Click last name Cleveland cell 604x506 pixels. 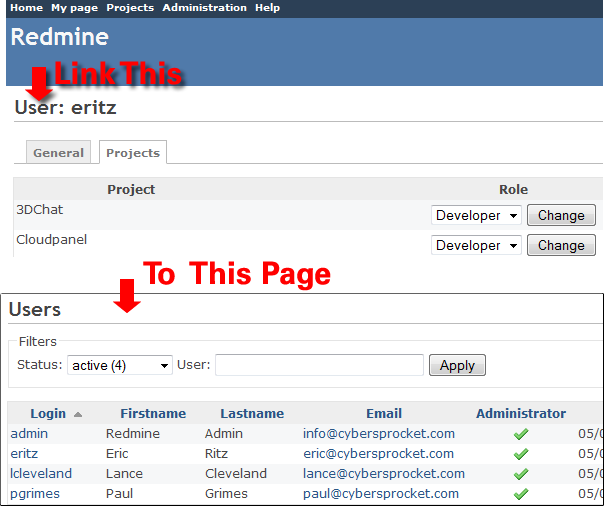236,474
